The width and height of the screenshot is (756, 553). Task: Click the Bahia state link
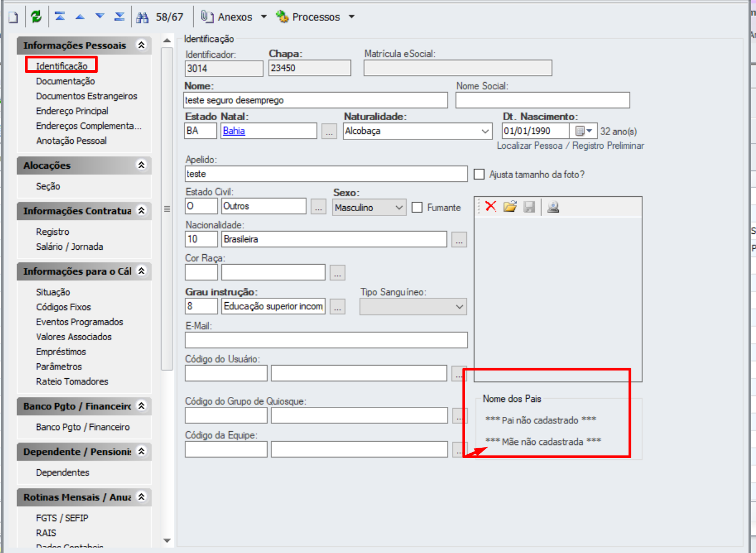(234, 131)
